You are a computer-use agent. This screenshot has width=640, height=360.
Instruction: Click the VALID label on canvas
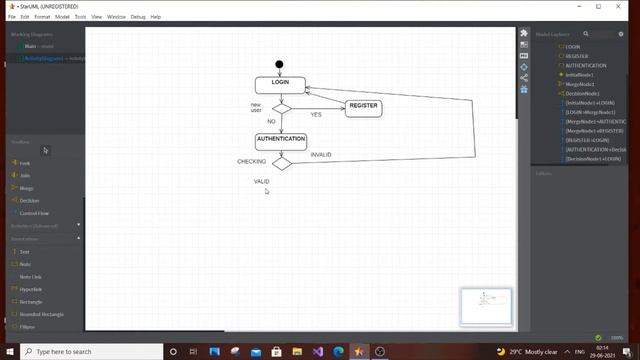[x=262, y=182]
